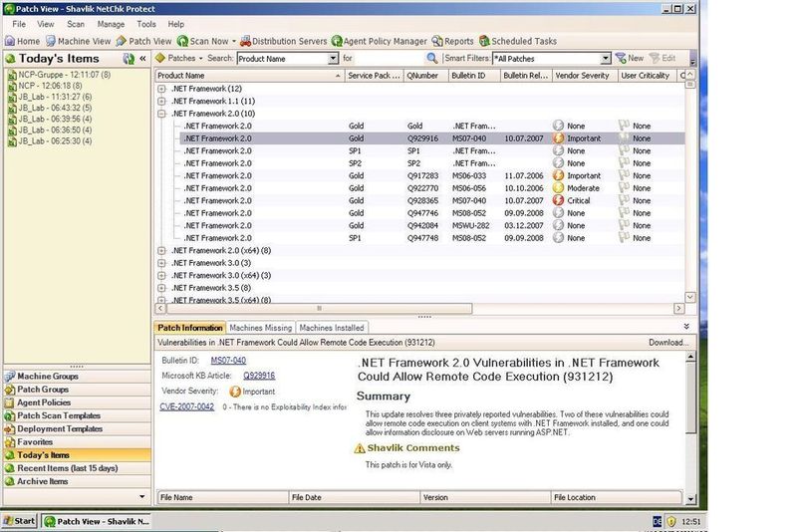Open JB_Lab - 11:31:27 scan result
797x532 pixels.
click(50, 97)
